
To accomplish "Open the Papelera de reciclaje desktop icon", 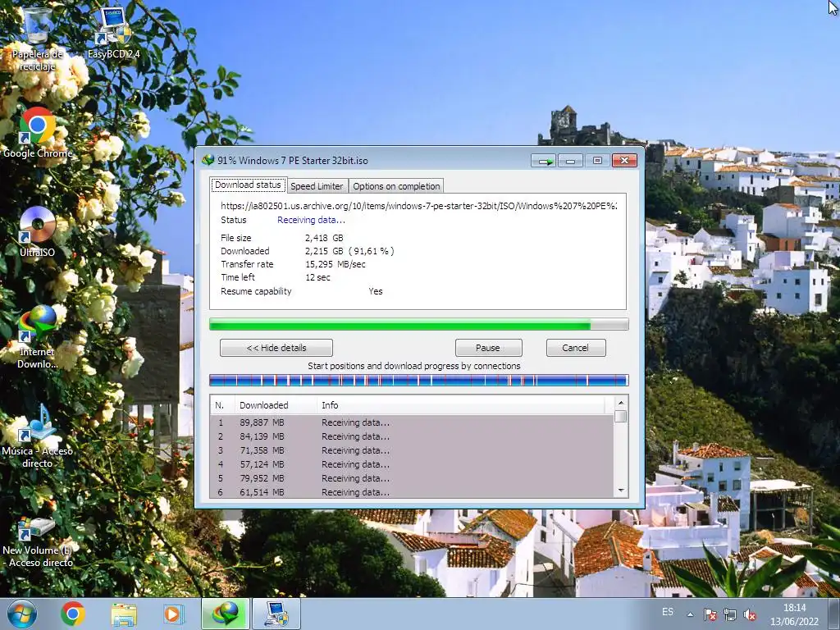I will [37, 39].
